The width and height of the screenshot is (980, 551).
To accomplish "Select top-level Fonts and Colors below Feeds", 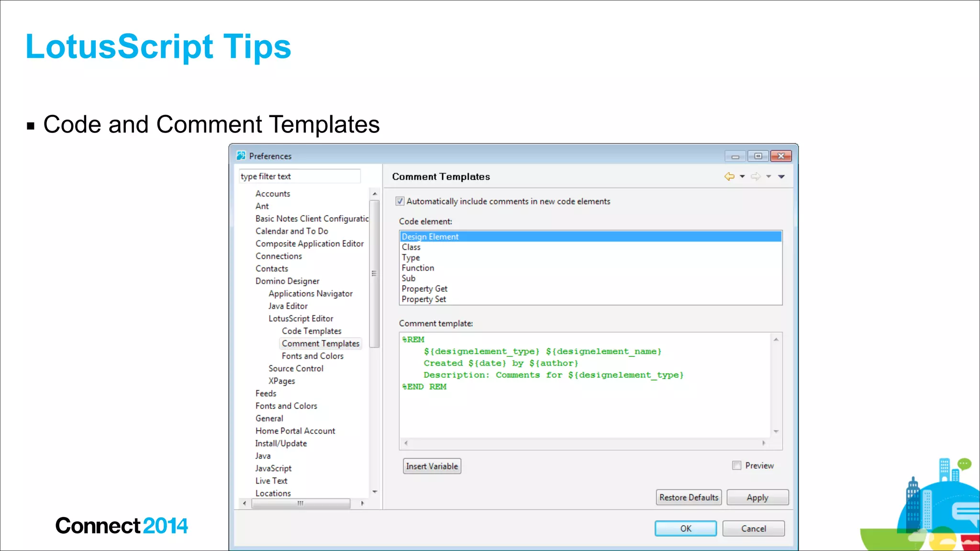I will (x=286, y=406).
